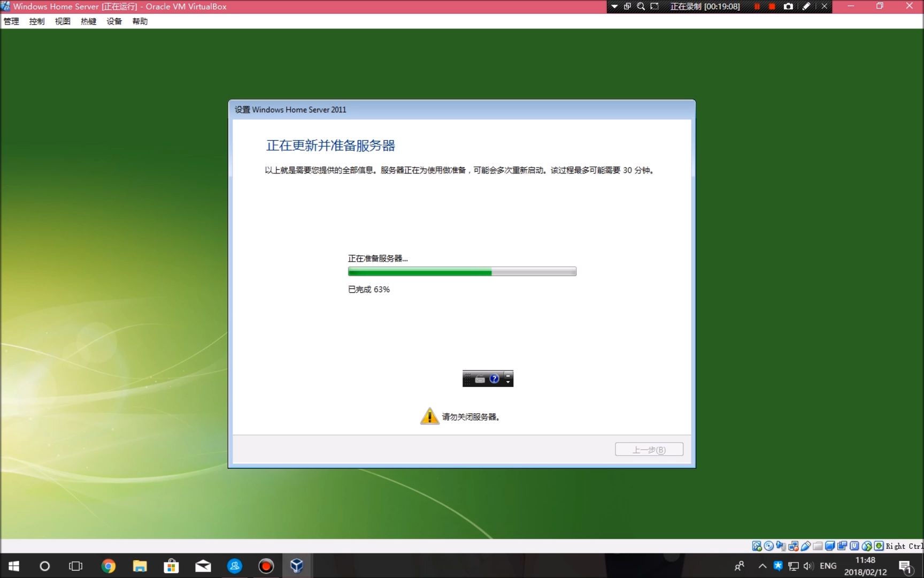The width and height of the screenshot is (924, 578).
Task: Open the 视图 menu
Action: 63,21
